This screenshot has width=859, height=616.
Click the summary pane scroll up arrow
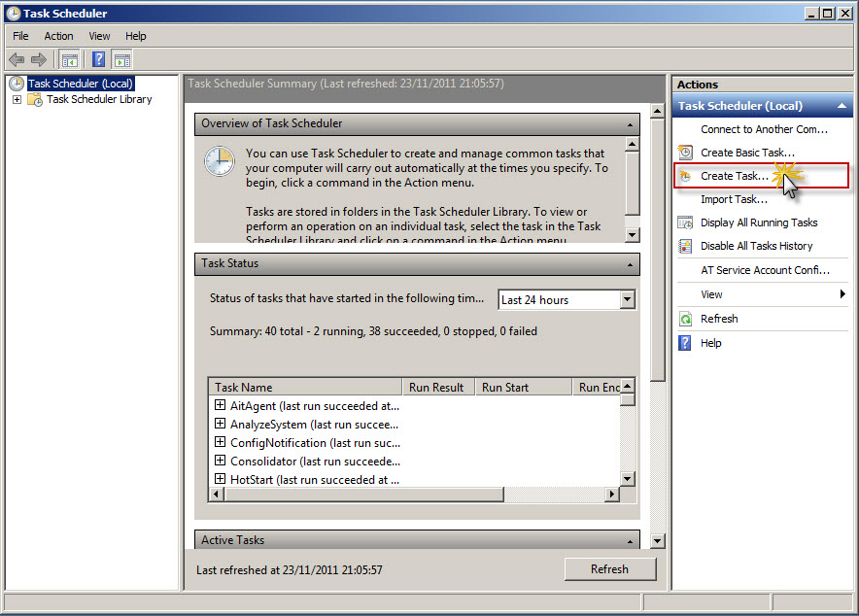(x=658, y=111)
